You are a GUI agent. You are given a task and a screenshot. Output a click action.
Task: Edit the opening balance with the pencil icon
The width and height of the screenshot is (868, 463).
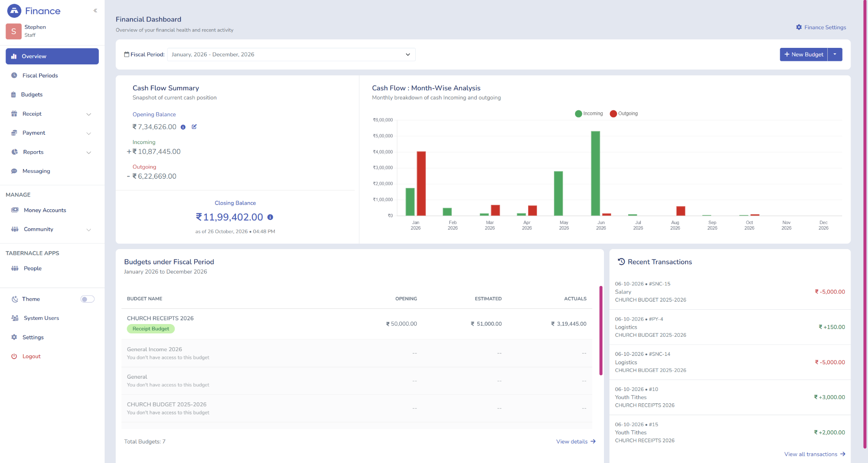click(194, 127)
